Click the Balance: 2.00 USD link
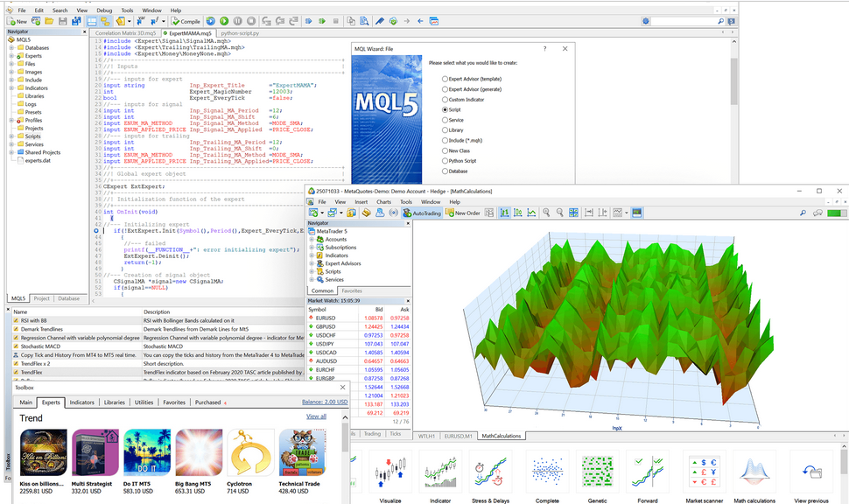The width and height of the screenshot is (849, 504). (325, 402)
